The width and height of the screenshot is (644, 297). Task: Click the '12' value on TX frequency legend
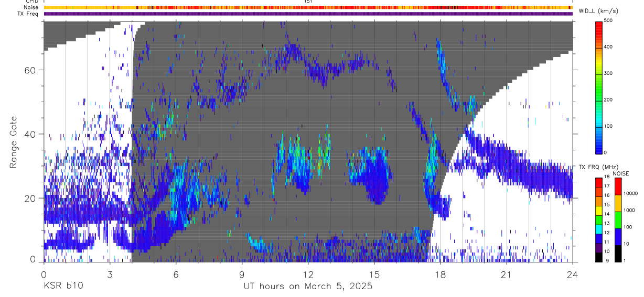coord(607,234)
